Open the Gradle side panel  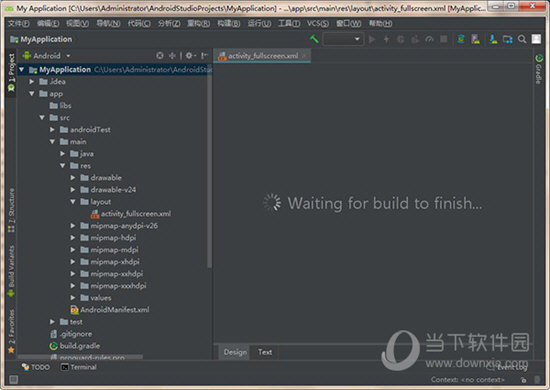pyautogui.click(x=539, y=69)
